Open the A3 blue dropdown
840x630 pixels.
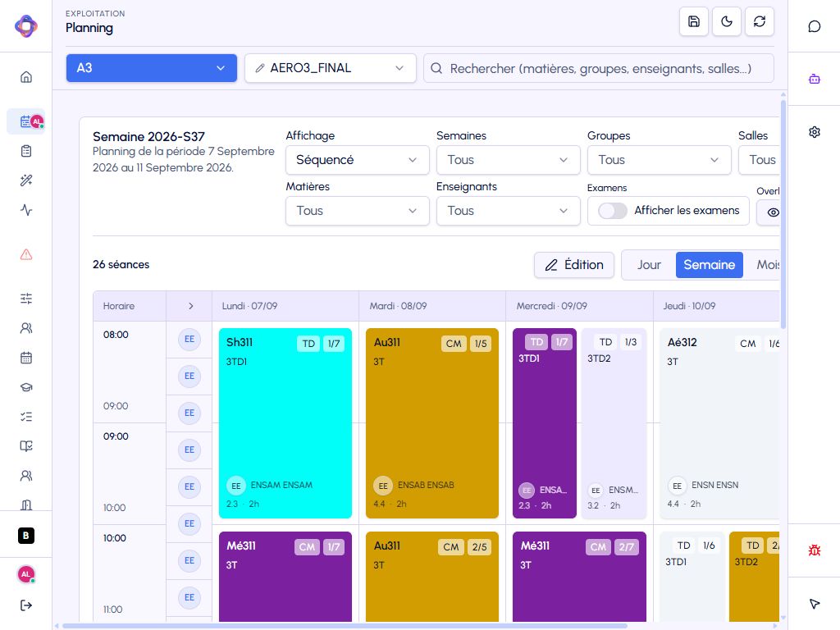pyautogui.click(x=152, y=68)
